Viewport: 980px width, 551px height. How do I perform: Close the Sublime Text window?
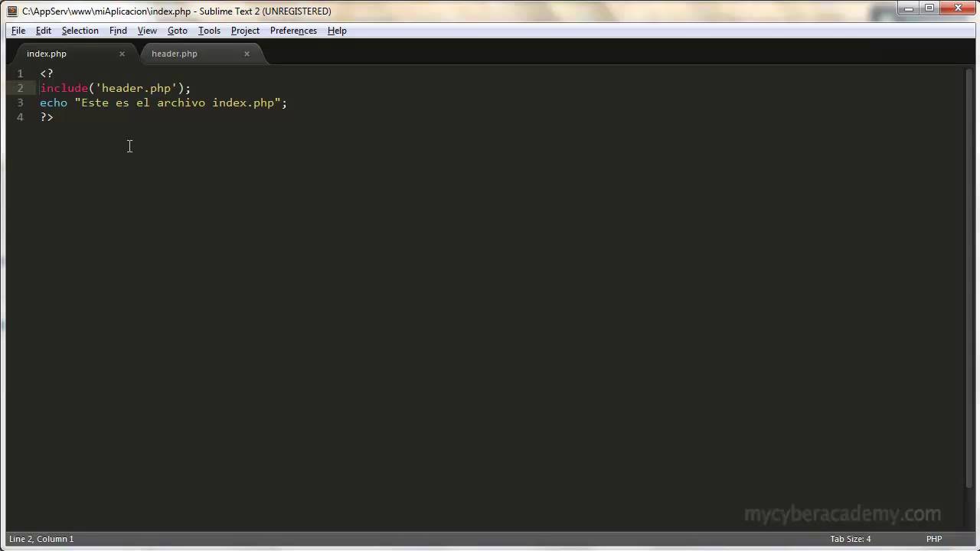tap(958, 8)
